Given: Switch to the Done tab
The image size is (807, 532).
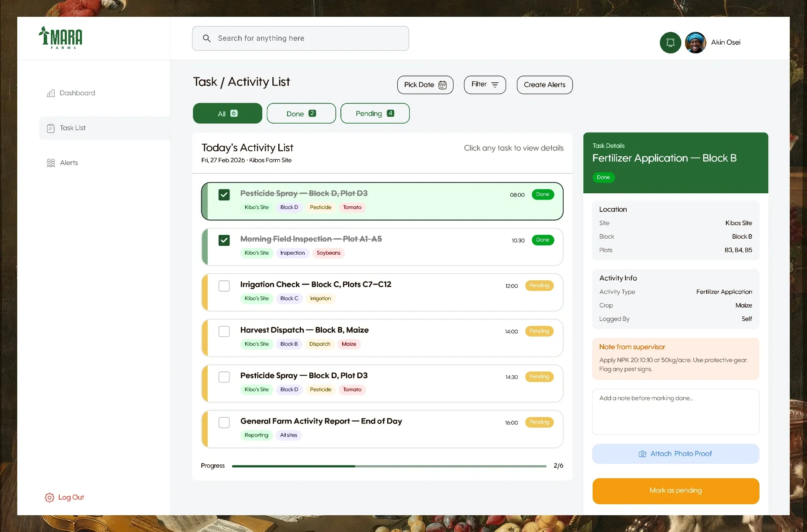Looking at the screenshot, I should [x=301, y=113].
